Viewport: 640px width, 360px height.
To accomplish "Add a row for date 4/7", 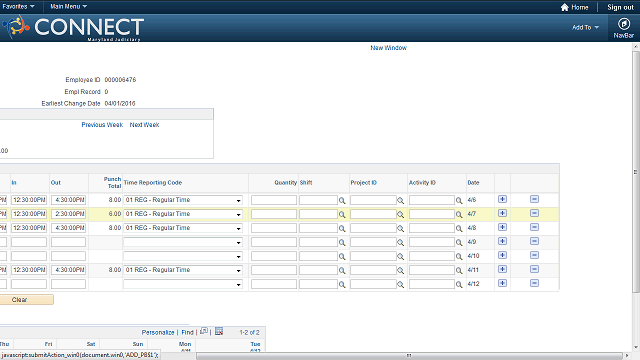I will [502, 213].
